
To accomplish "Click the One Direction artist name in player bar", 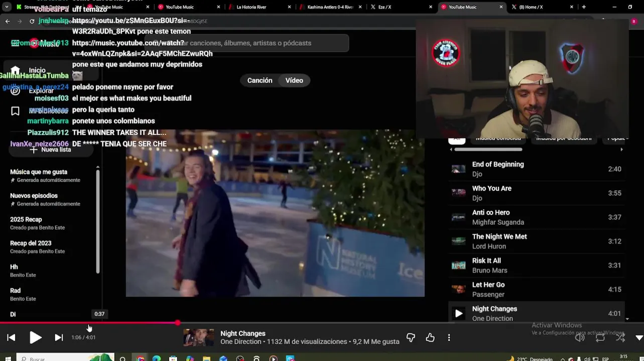I will pos(241,342).
